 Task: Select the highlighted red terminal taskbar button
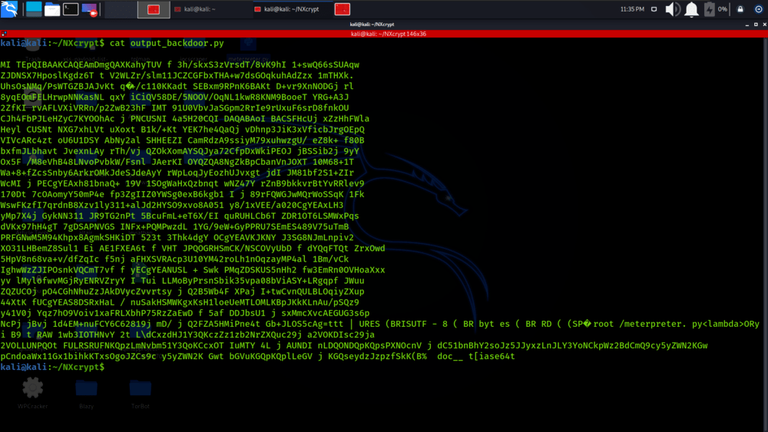click(x=154, y=9)
